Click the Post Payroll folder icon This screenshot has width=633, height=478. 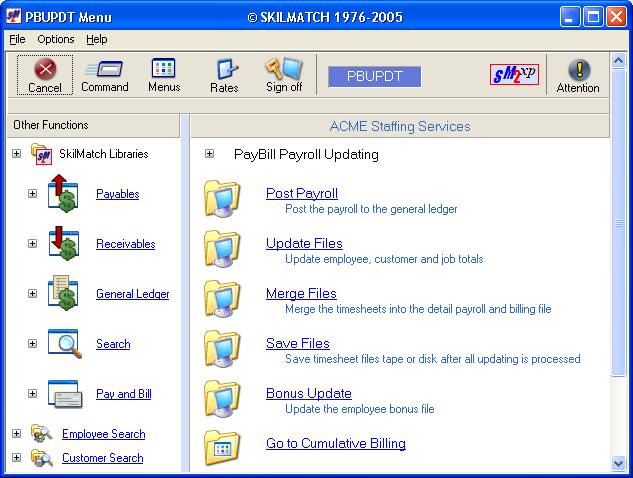222,199
